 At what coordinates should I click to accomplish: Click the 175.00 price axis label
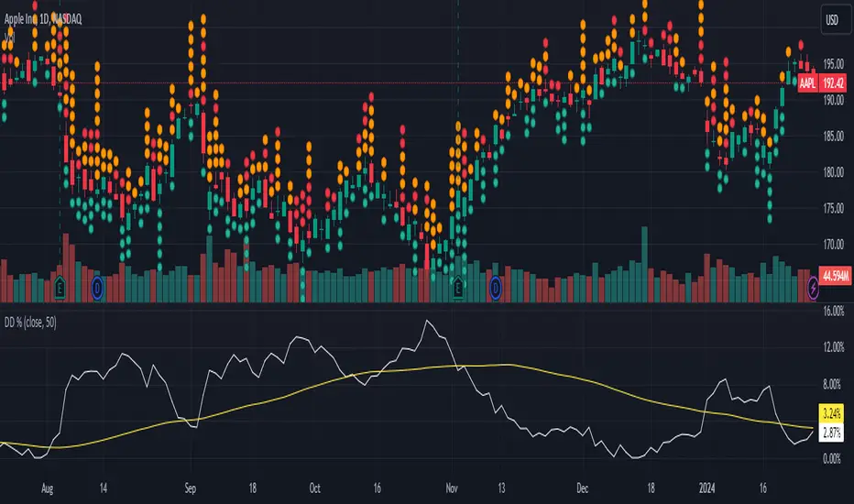point(833,208)
